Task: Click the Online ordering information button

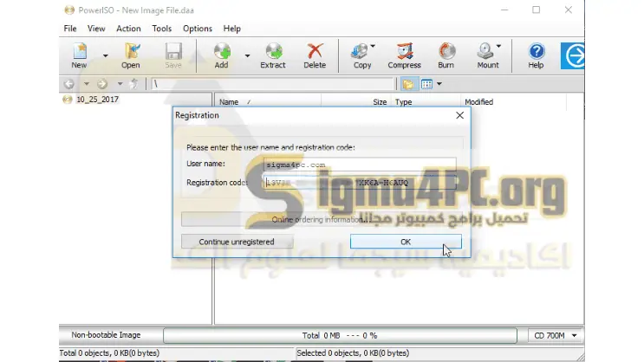Action: (322, 220)
